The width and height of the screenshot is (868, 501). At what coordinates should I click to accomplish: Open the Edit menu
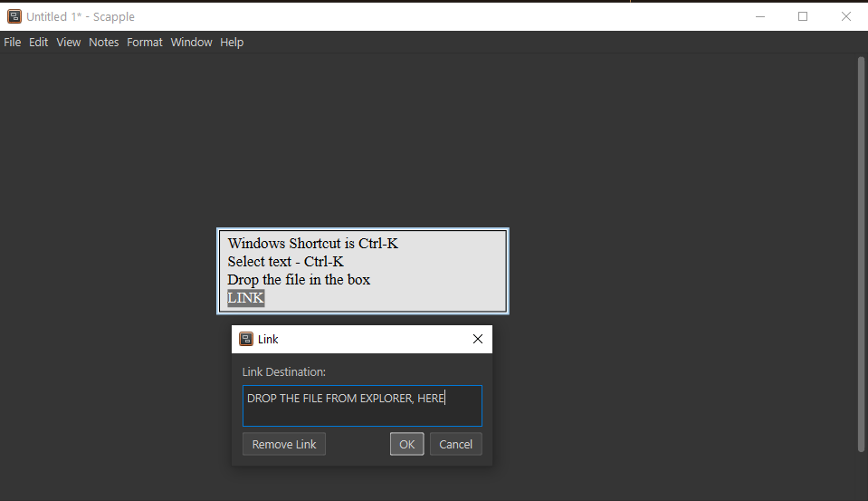click(39, 43)
